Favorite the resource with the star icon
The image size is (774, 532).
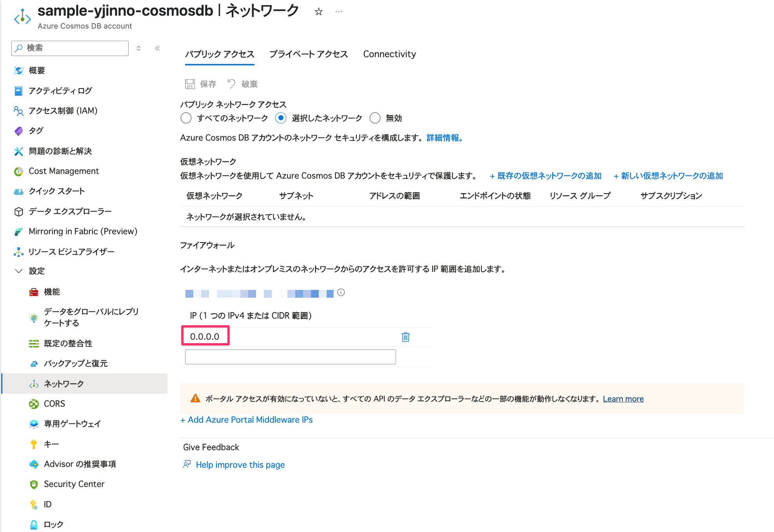[318, 12]
